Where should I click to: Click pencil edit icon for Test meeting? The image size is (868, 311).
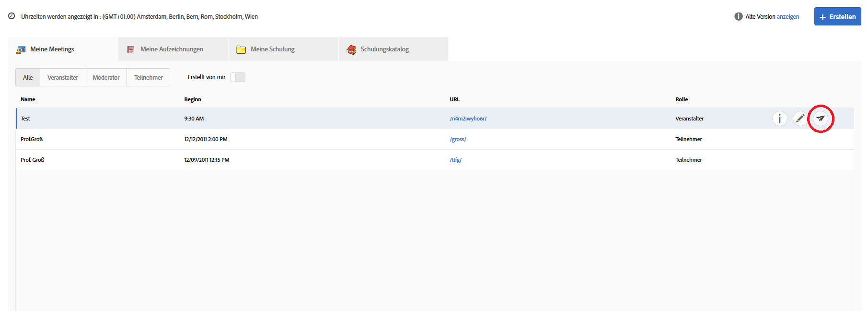(800, 119)
